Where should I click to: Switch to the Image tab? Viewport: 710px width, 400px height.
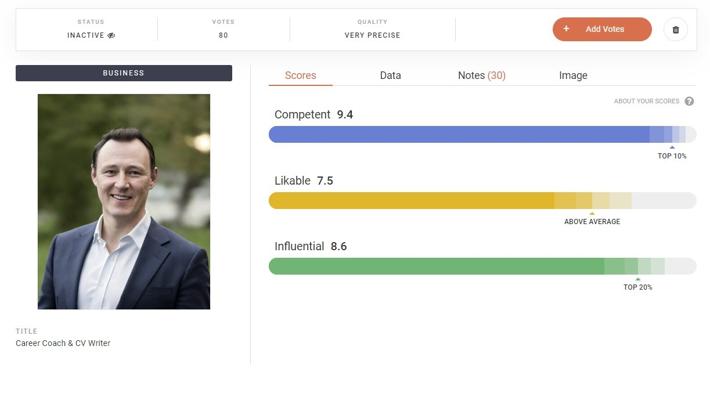pos(573,76)
